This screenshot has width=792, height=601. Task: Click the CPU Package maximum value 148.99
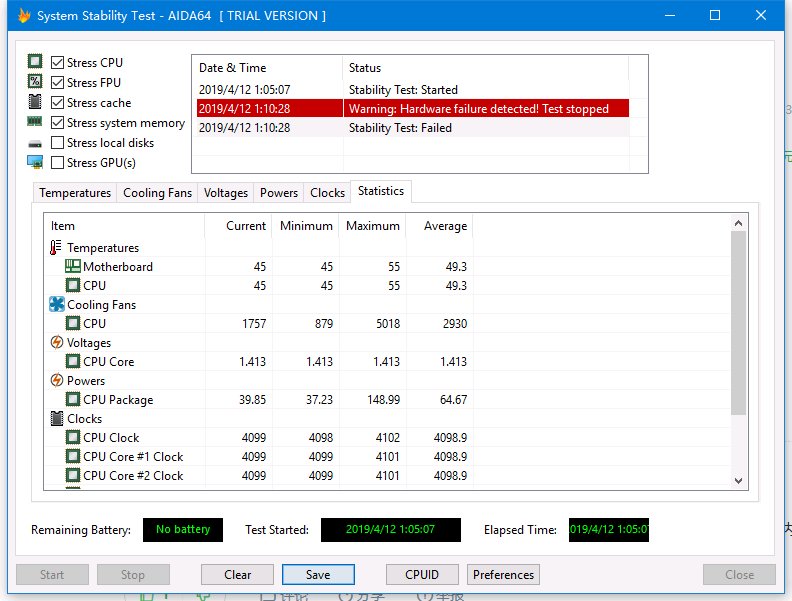[383, 399]
